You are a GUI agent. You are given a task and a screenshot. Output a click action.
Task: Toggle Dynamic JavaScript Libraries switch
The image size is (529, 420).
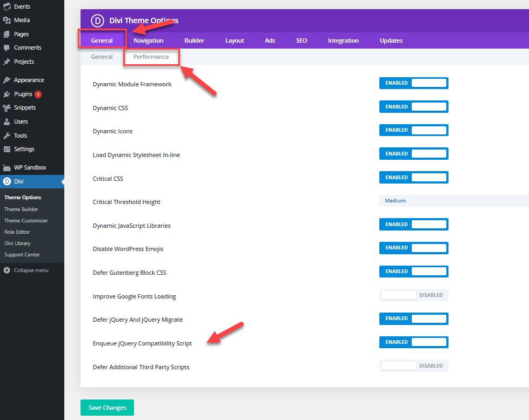413,225
